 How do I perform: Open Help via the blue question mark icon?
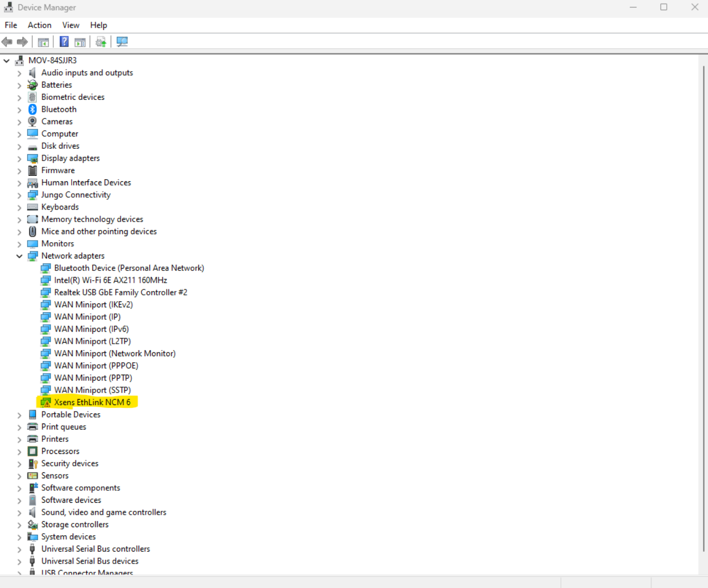coord(64,42)
